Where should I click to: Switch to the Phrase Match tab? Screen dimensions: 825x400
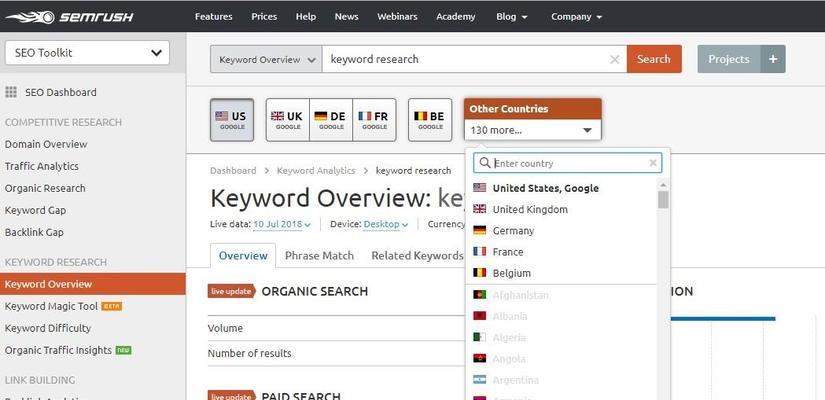click(319, 256)
